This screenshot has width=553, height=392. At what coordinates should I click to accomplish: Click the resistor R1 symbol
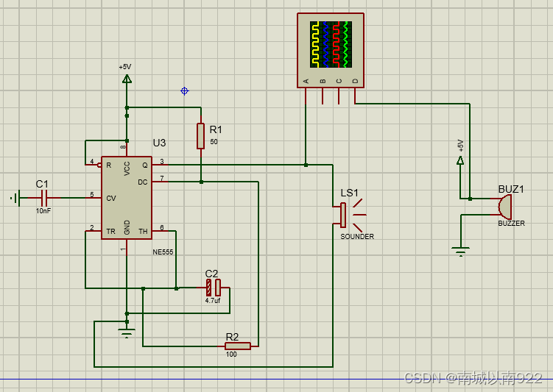(201, 136)
